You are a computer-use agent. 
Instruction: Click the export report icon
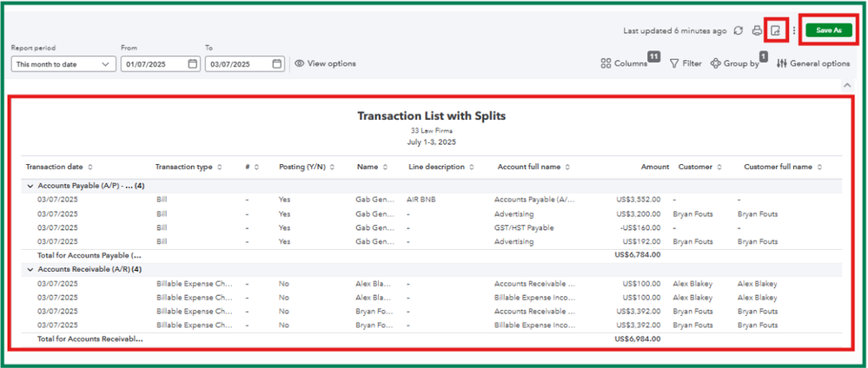coord(776,30)
